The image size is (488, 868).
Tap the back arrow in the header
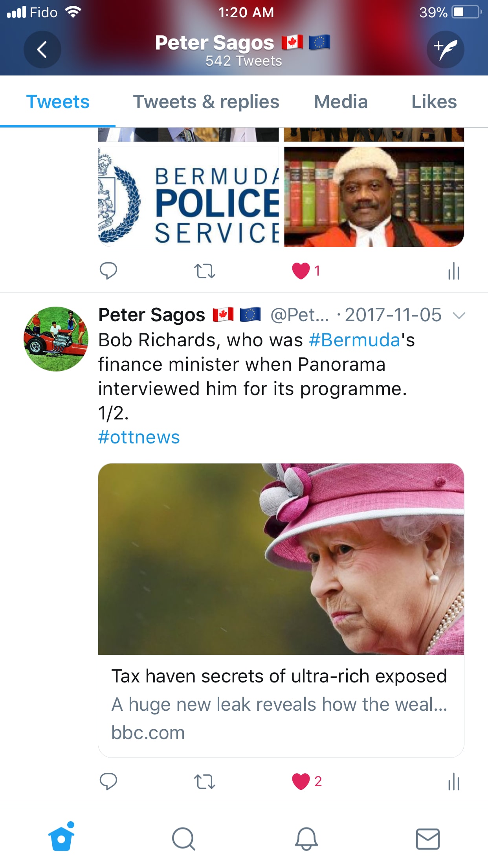tap(42, 50)
